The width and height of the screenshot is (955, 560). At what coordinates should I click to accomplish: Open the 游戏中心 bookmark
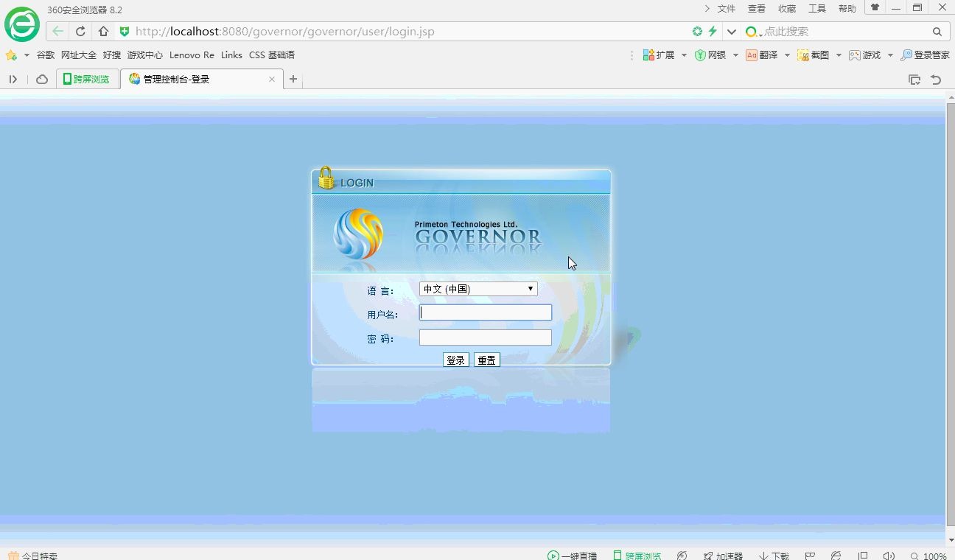(x=145, y=55)
